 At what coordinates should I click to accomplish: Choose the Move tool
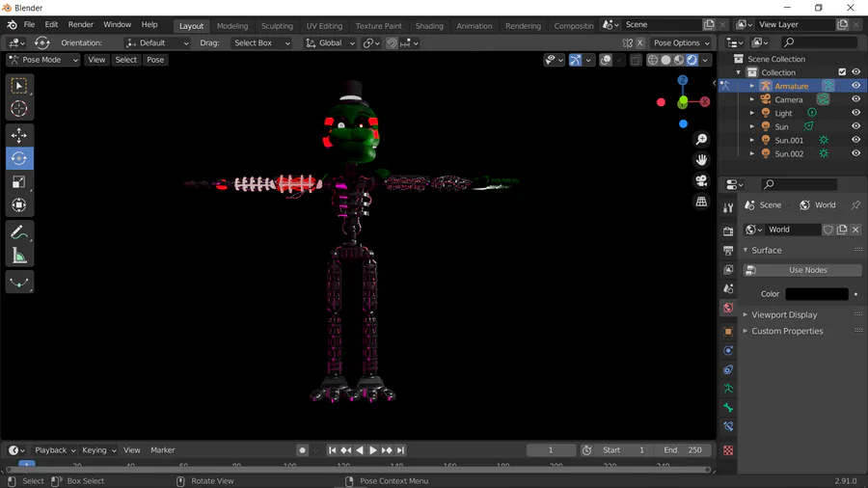click(19, 136)
